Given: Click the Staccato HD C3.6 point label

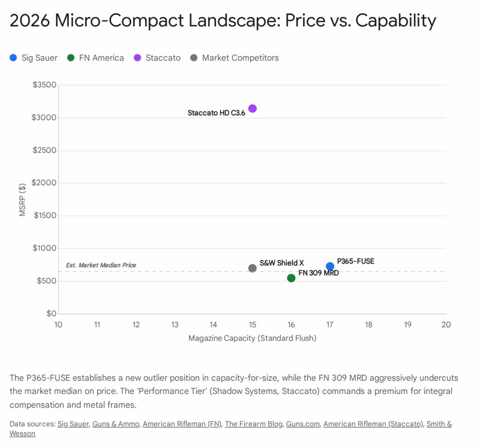Looking at the screenshot, I should point(216,113).
